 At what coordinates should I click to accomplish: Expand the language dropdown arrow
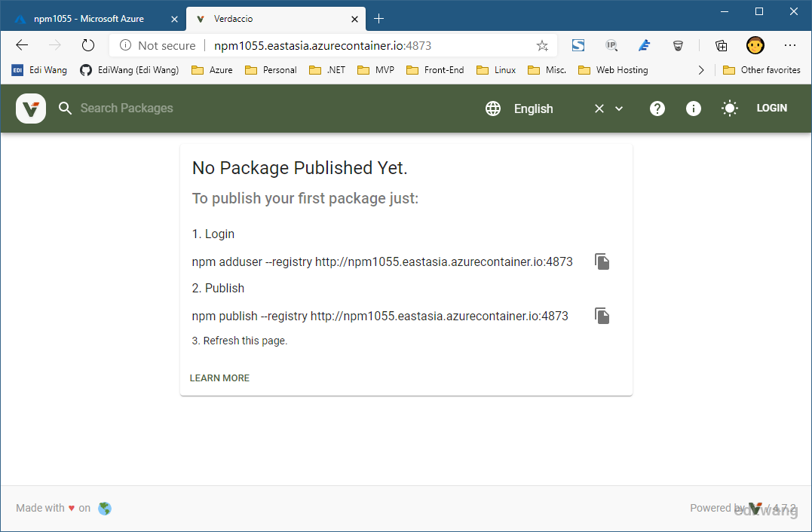click(x=619, y=109)
